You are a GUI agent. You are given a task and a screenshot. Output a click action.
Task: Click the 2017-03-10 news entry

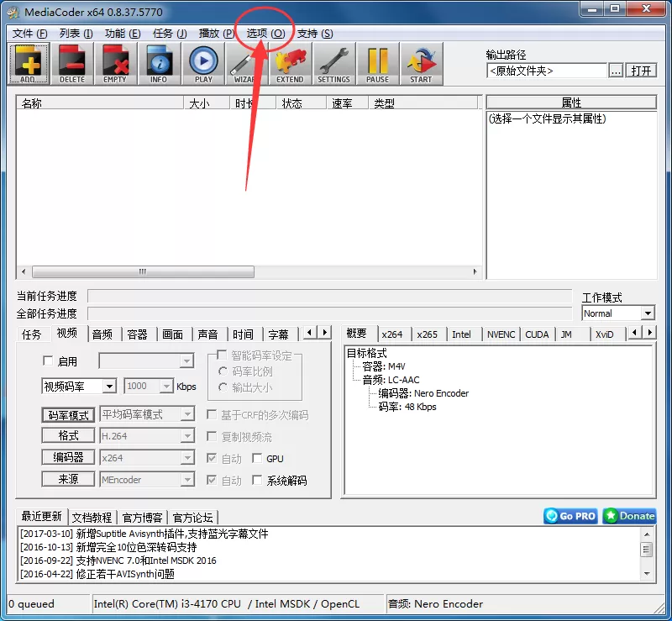(144, 534)
